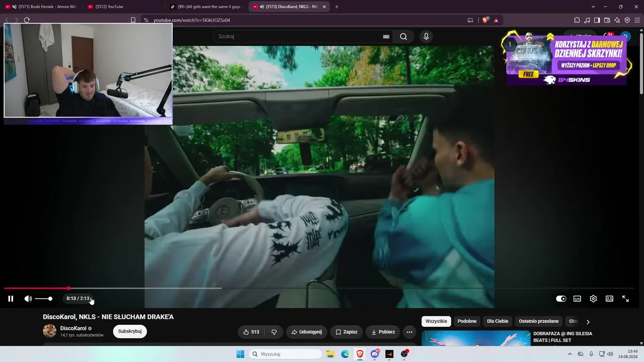
Task: Open the DOBRAFAZA ING Silesia Beats thumbnail
Action: (x=476, y=338)
